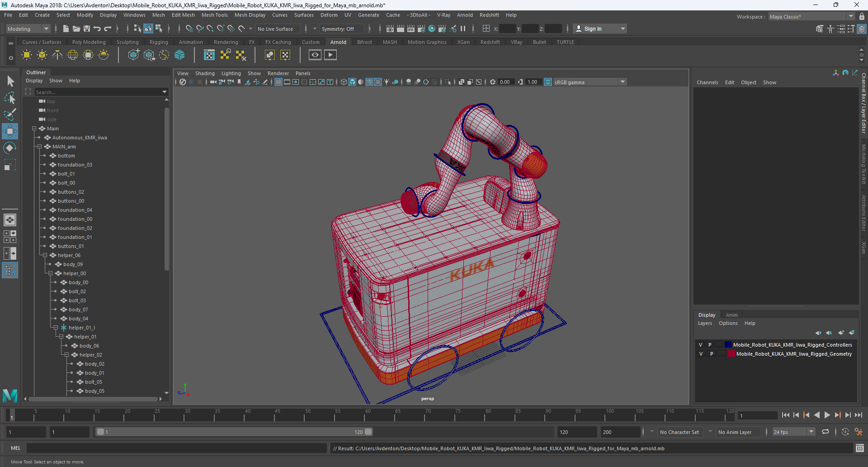Screen dimensions: 868x467
Task: Collapse the MAIN_arm node in Outliner
Action: (x=39, y=147)
